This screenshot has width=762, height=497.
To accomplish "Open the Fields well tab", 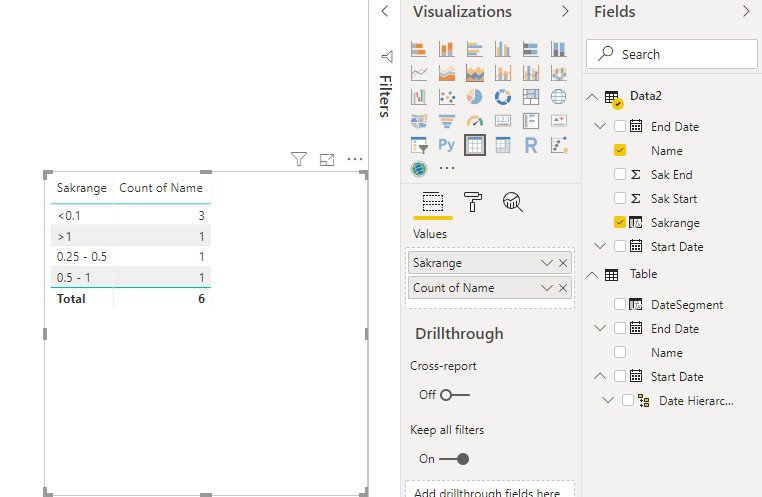I will click(x=433, y=202).
